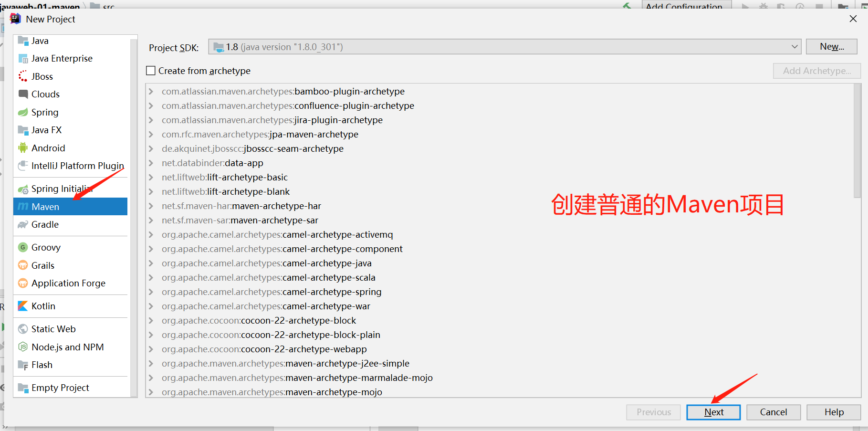The height and width of the screenshot is (431, 868).
Task: Click the Cancel button
Action: 774,412
